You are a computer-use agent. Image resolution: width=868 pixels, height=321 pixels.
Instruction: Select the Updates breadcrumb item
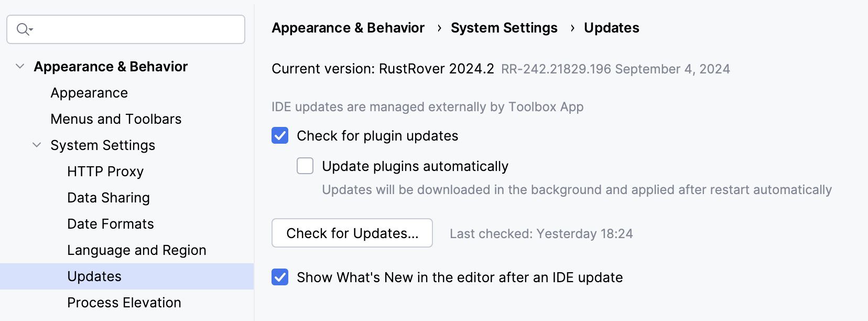[x=611, y=27]
